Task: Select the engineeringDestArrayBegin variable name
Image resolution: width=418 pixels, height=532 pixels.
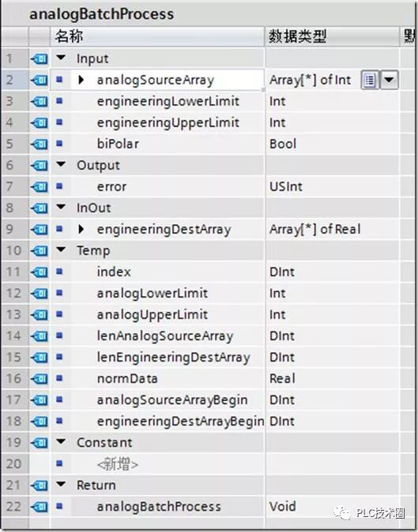Action: (x=180, y=421)
